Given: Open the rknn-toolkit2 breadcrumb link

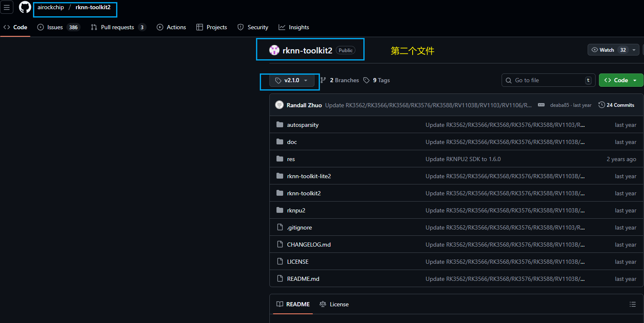Looking at the screenshot, I should coord(93,8).
